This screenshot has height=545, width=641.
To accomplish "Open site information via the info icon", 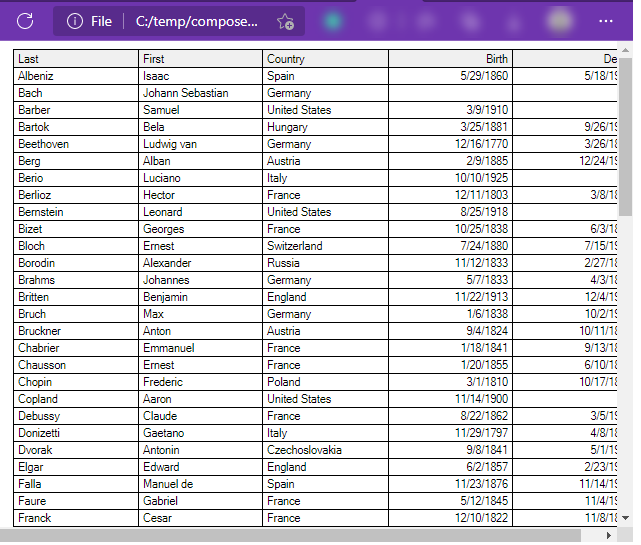I will [x=74, y=21].
